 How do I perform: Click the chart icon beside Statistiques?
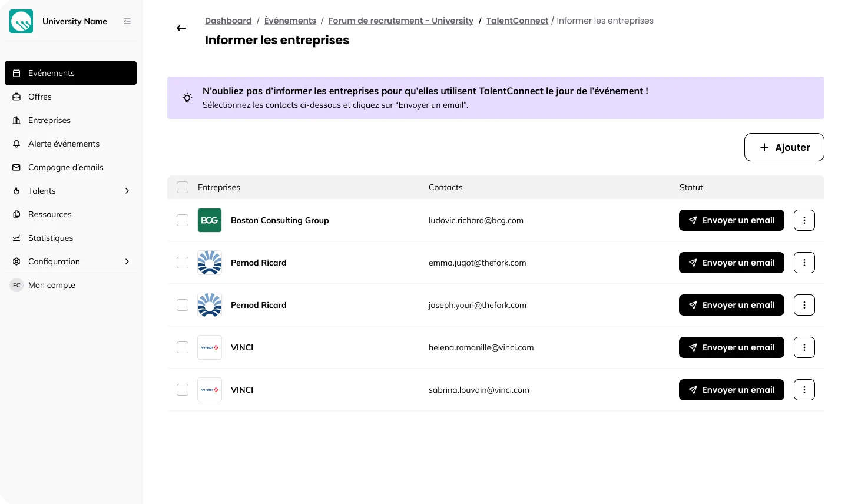tap(16, 238)
